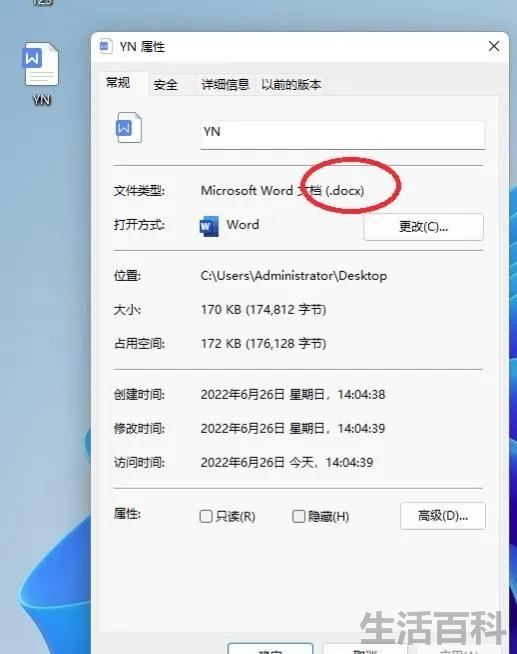Click the location path C:\Users\Administrator\Desktop
Screen dimensions: 517x654
(294, 276)
